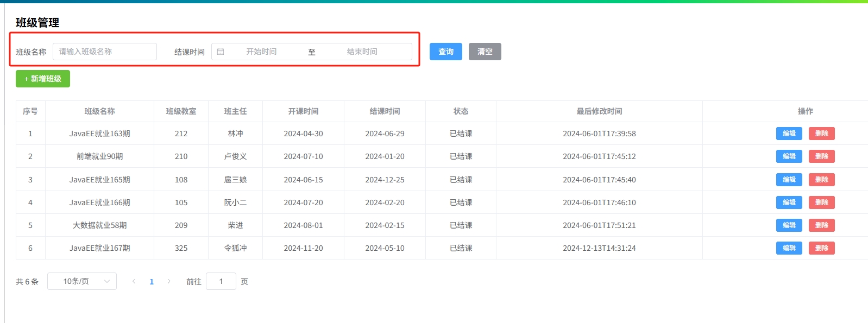Open the 10条/页 page size dropdown
Viewport: 868px width, 323px height.
pyautogui.click(x=82, y=281)
